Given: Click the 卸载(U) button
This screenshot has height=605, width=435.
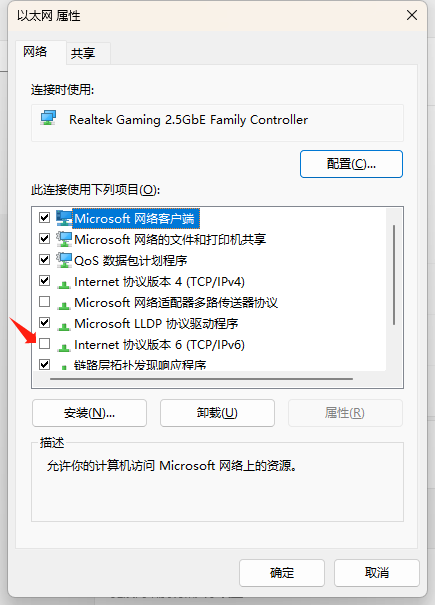Looking at the screenshot, I should click(217, 413).
